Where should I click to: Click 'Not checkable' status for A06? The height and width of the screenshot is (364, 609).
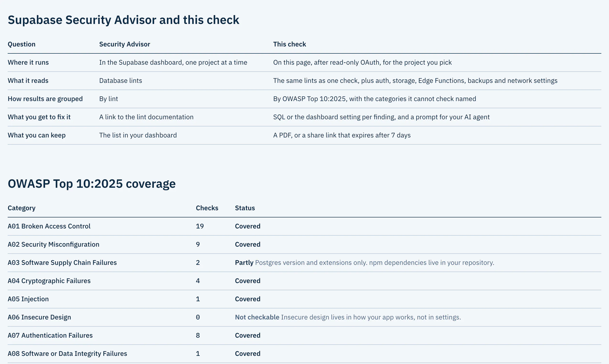pos(257,317)
